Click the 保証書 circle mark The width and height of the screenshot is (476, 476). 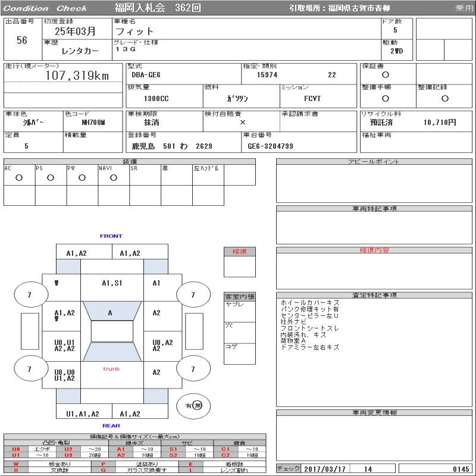(386, 75)
